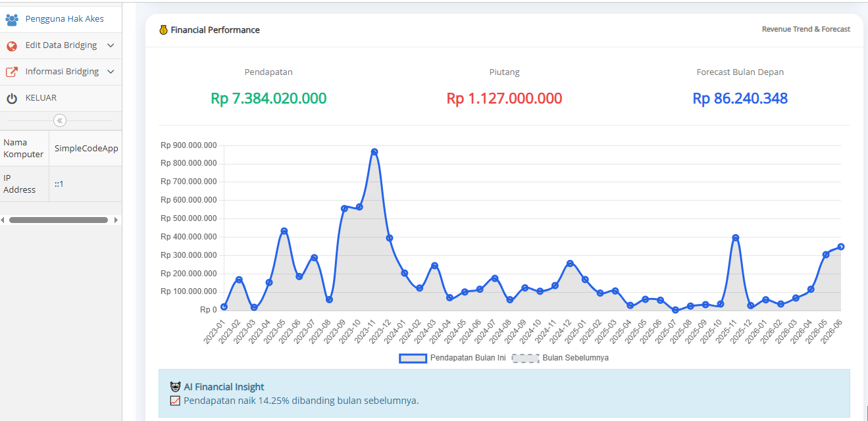Click the Informasi Bridging external-link icon

(12, 72)
